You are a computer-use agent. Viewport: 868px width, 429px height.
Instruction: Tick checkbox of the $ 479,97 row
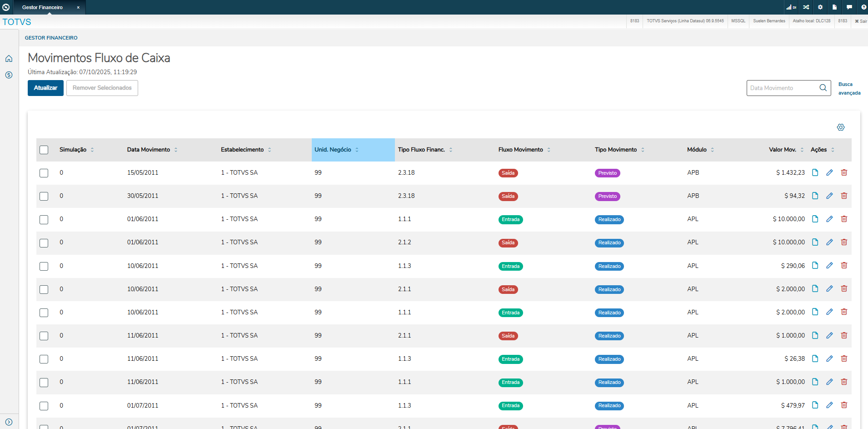(44, 406)
